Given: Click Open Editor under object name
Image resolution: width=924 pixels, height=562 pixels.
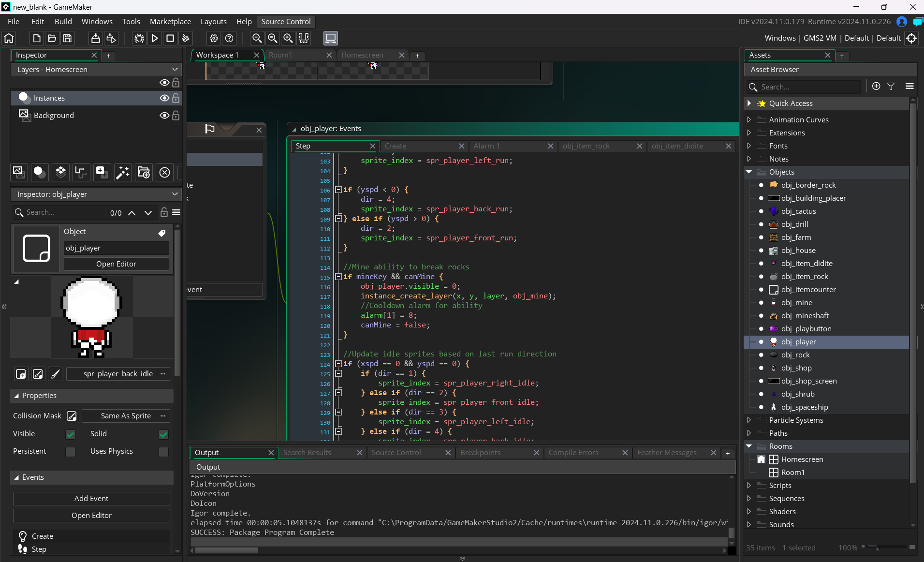Looking at the screenshot, I should pyautogui.click(x=116, y=264).
